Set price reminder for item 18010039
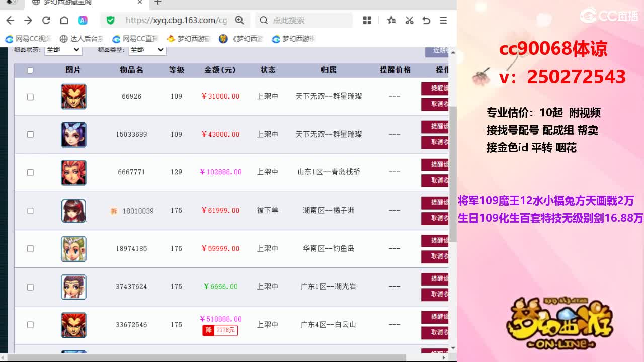Screen dimensions: 644x362 click(x=435, y=203)
